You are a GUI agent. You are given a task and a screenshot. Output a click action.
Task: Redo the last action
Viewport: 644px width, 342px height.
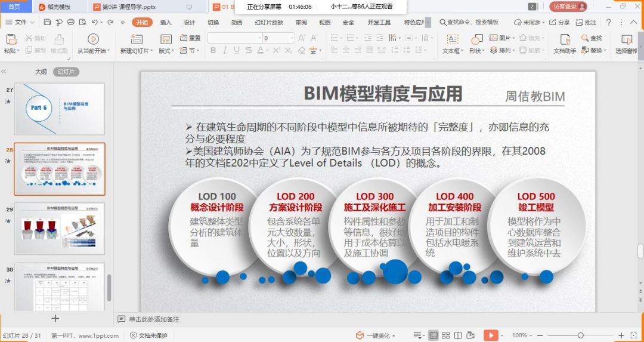coord(110,22)
